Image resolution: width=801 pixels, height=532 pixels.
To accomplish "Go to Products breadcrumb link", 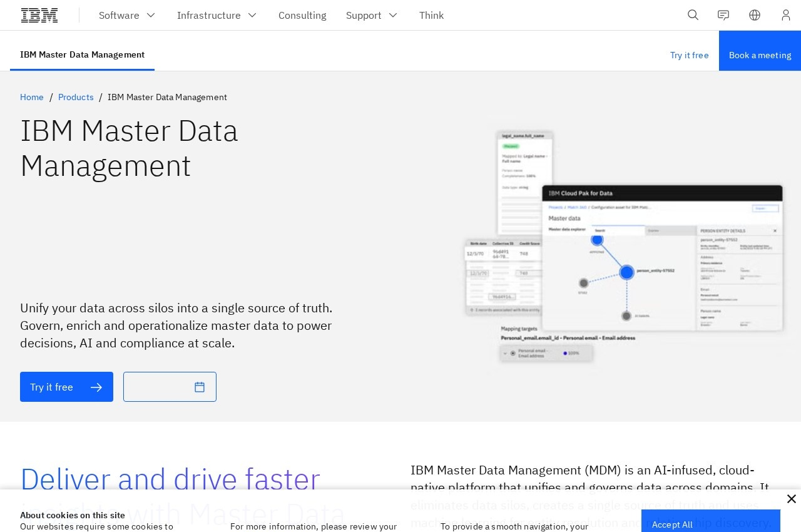I will coord(76,97).
